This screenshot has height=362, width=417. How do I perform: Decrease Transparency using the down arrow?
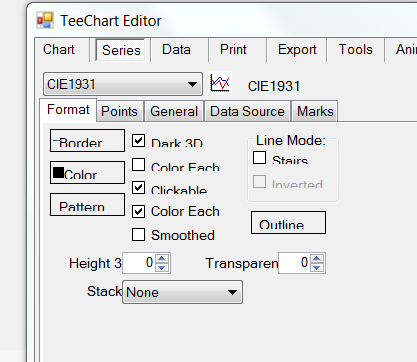coord(317,267)
